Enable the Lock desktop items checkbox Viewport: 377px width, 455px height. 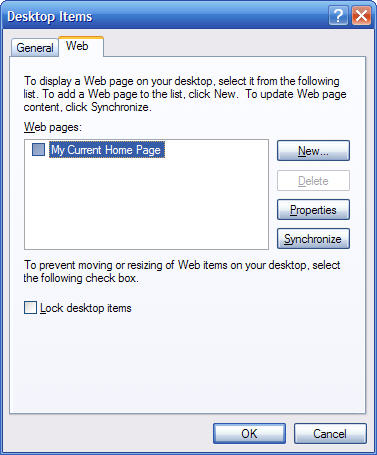pyautogui.click(x=30, y=308)
